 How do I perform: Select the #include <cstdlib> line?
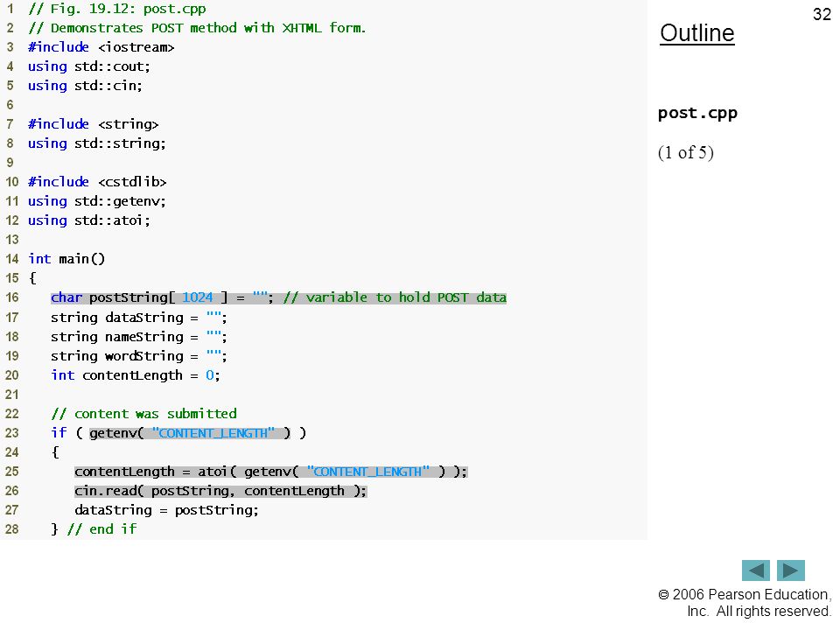97,182
